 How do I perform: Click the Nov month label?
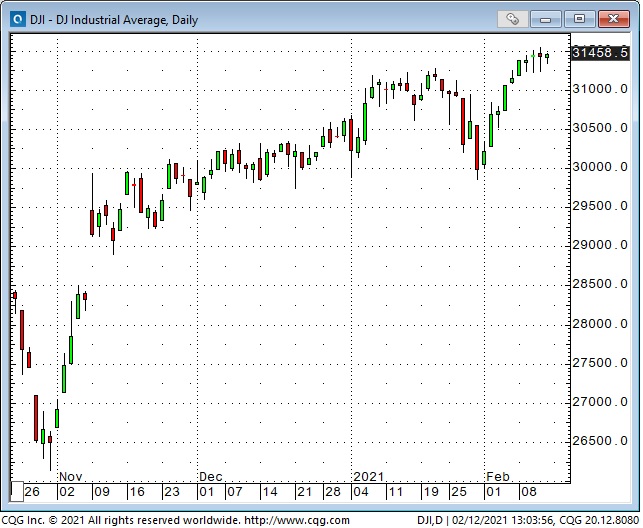(x=71, y=476)
